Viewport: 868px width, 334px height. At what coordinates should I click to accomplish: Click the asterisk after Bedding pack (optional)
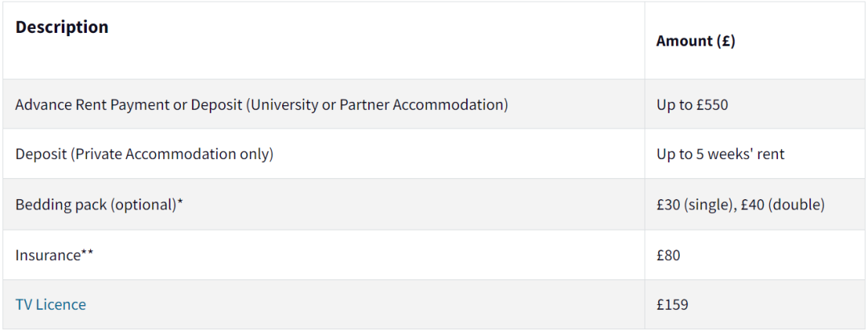click(180, 203)
